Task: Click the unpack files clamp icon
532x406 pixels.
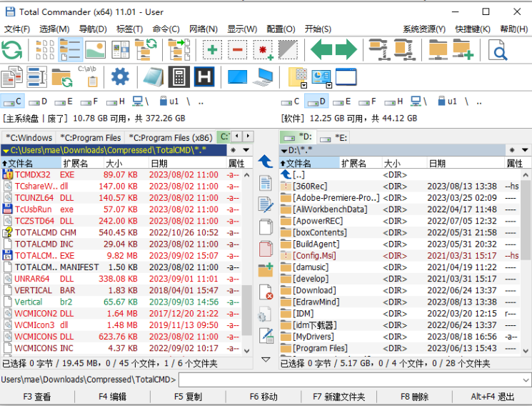Action: click(x=403, y=50)
